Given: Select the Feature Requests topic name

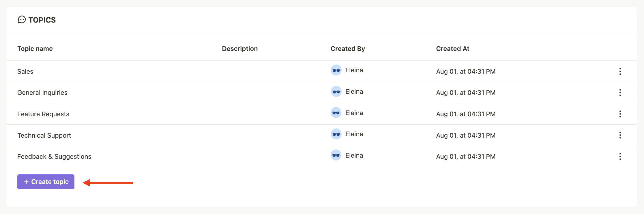Looking at the screenshot, I should (x=43, y=114).
